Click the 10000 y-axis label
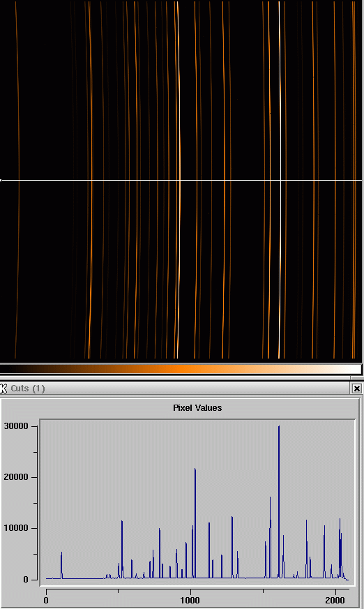Screen dimensions: 364x609 tap(16, 528)
